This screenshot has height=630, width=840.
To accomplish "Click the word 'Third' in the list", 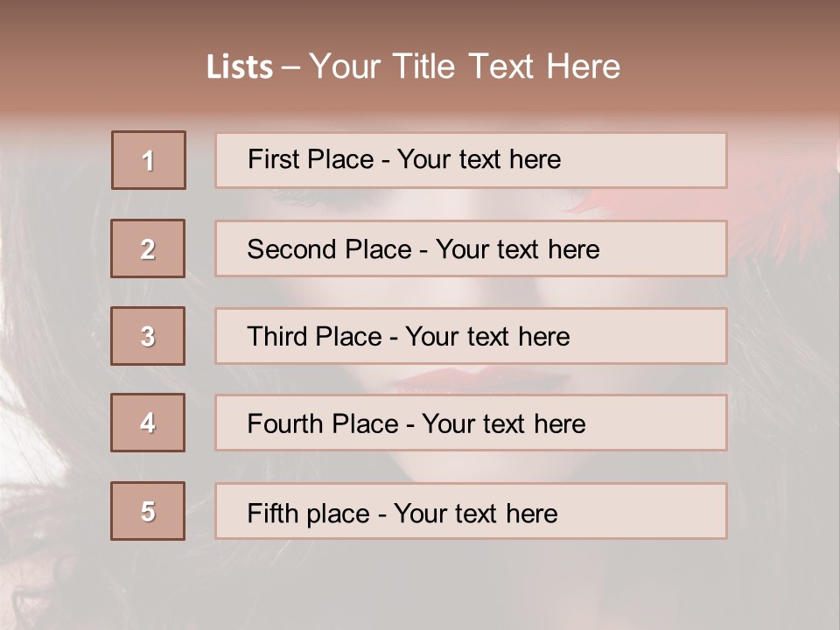I will (x=276, y=336).
